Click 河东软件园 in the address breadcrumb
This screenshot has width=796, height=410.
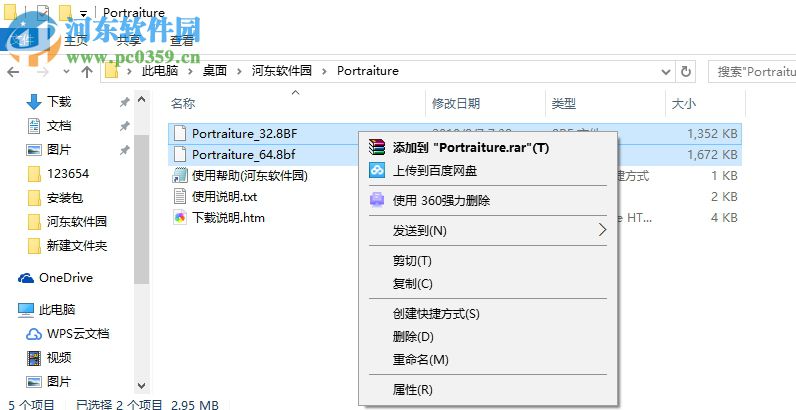click(x=282, y=71)
